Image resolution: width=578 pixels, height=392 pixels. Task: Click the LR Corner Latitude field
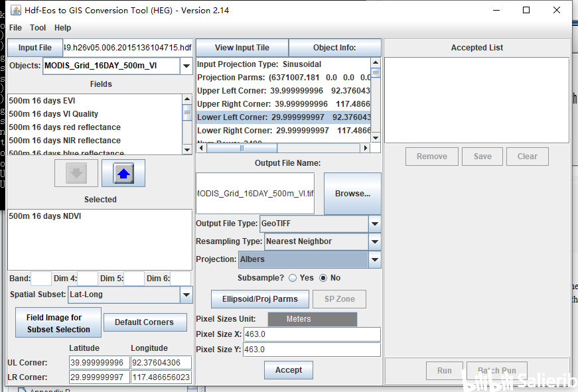click(x=100, y=377)
